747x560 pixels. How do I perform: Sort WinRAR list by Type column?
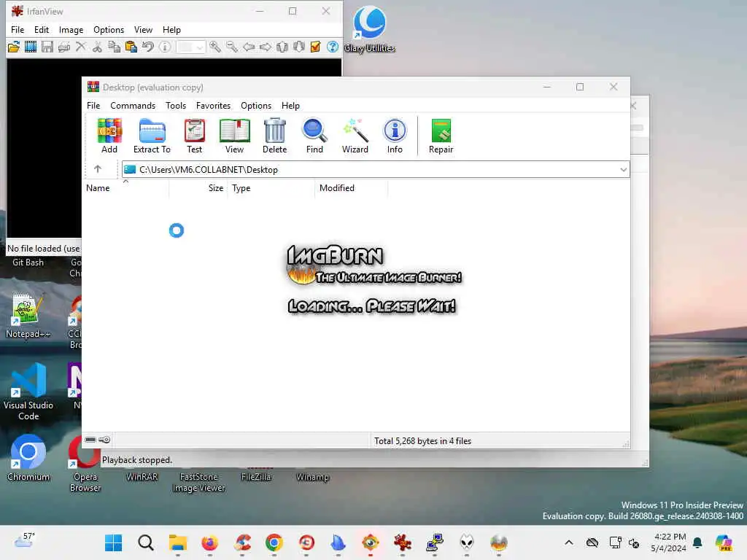point(271,188)
